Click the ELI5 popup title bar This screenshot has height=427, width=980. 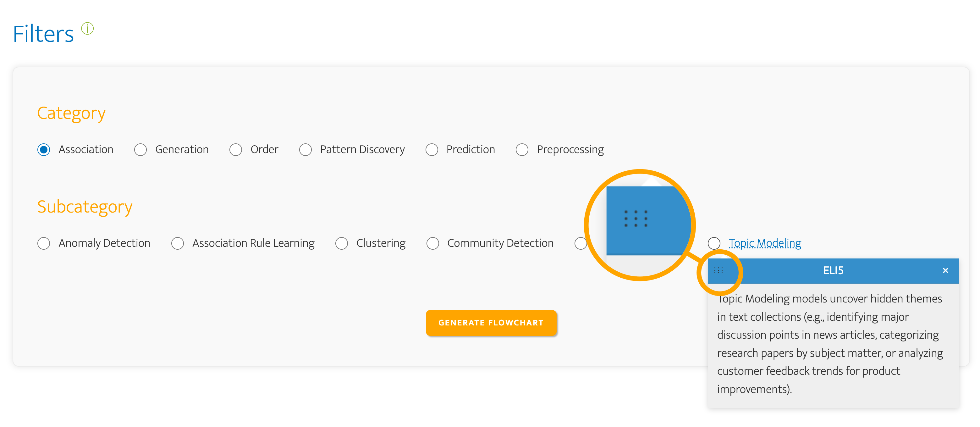pyautogui.click(x=833, y=271)
